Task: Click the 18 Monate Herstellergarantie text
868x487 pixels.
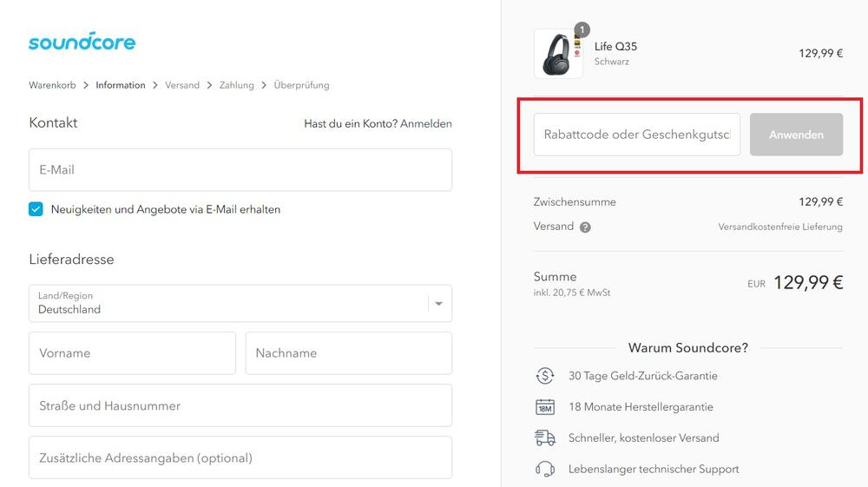Action: [x=641, y=407]
